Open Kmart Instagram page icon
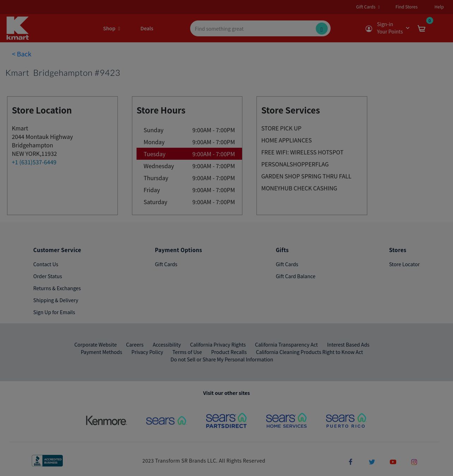Viewport: 453px width, 476px height. (x=414, y=462)
